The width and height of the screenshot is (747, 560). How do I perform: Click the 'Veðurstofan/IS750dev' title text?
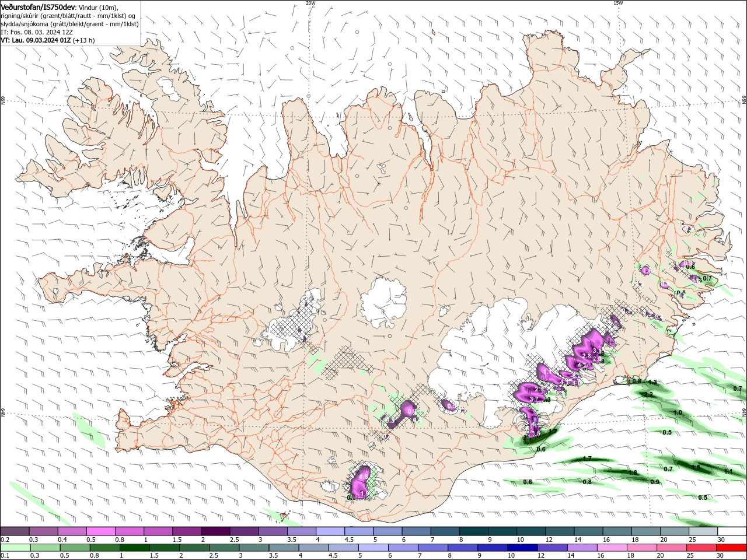(38, 7)
